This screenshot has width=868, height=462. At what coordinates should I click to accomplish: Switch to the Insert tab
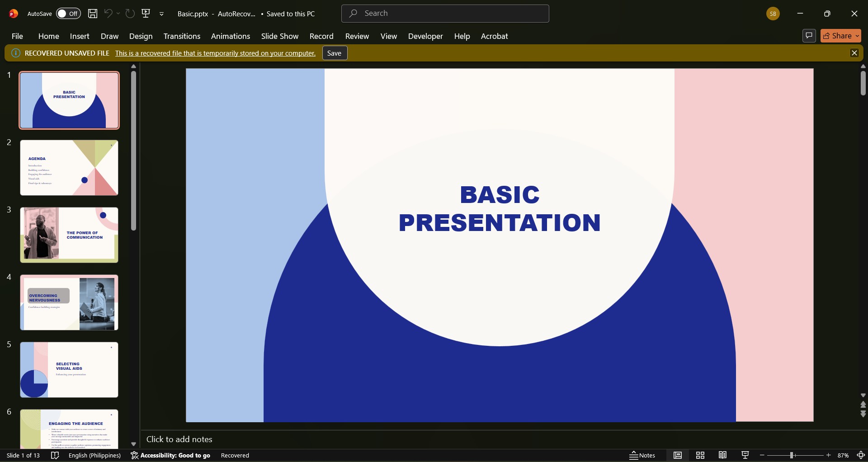80,36
